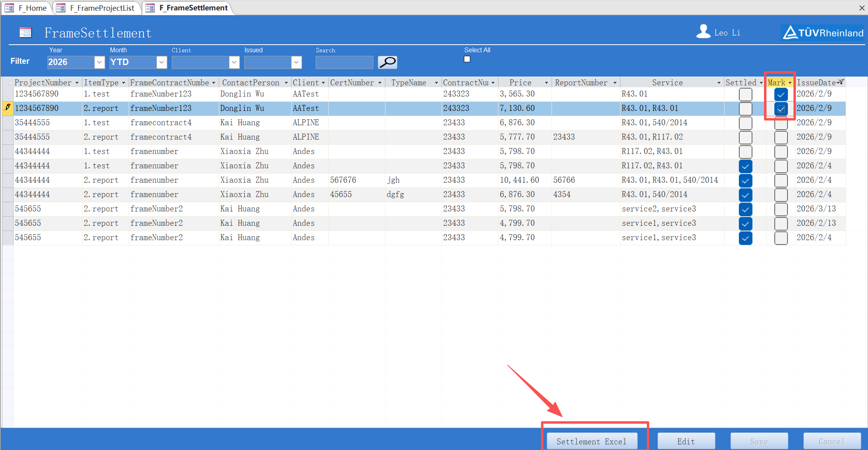Switch to the F_FrameProjectList tab
The height and width of the screenshot is (450, 868).
click(x=102, y=8)
